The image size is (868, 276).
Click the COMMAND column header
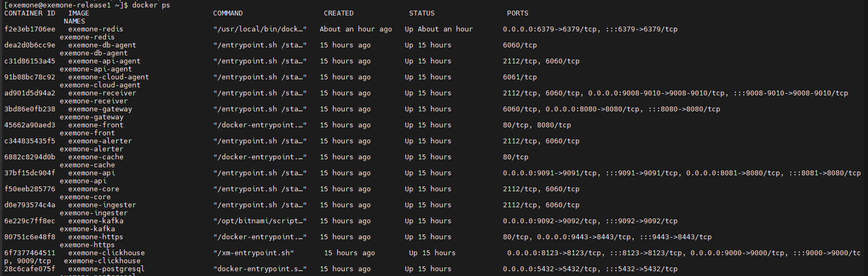pyautogui.click(x=228, y=13)
